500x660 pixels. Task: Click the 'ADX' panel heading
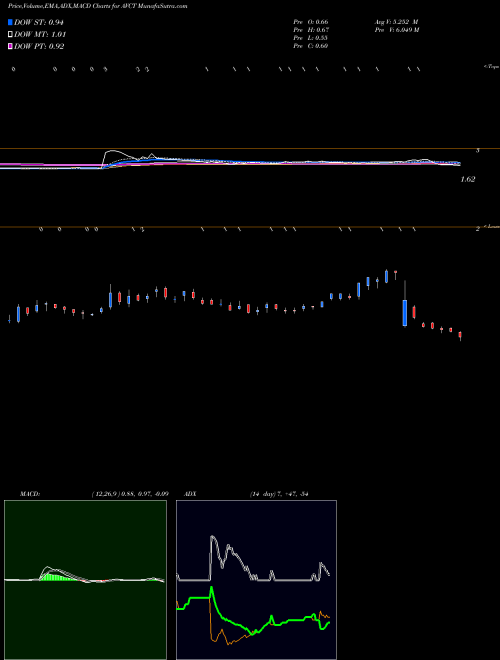190,494
